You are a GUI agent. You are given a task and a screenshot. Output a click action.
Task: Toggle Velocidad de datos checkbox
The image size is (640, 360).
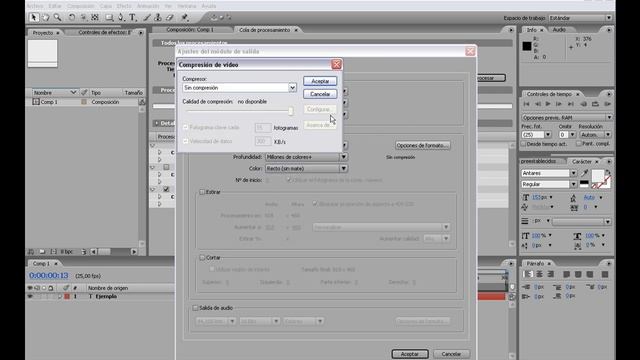click(185, 141)
